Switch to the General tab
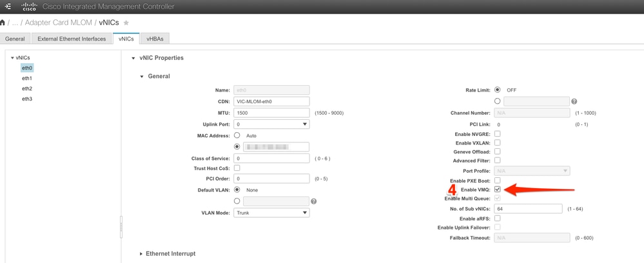Screen dimensions: 644x263 tap(15, 39)
